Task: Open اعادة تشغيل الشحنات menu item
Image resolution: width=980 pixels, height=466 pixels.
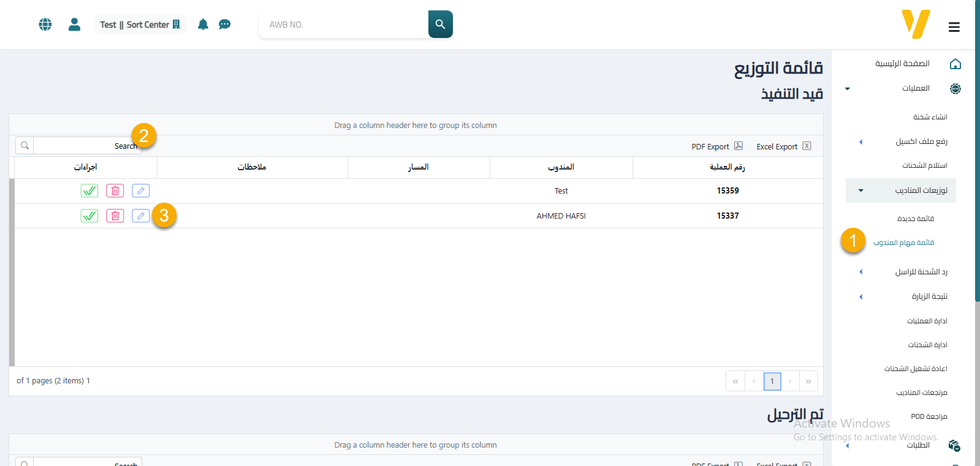Action: [915, 369]
